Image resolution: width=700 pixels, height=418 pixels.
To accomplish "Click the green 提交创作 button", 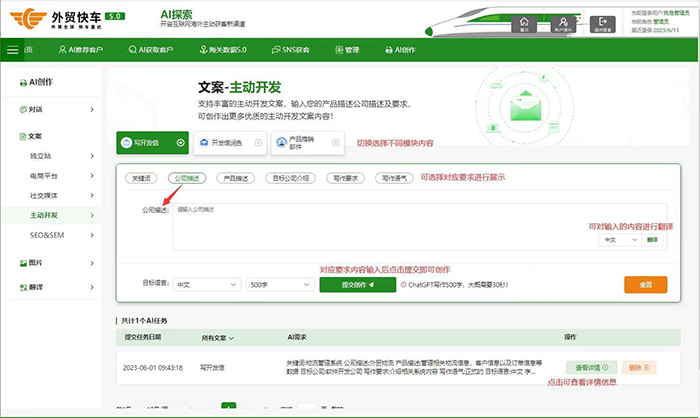I will 357,284.
